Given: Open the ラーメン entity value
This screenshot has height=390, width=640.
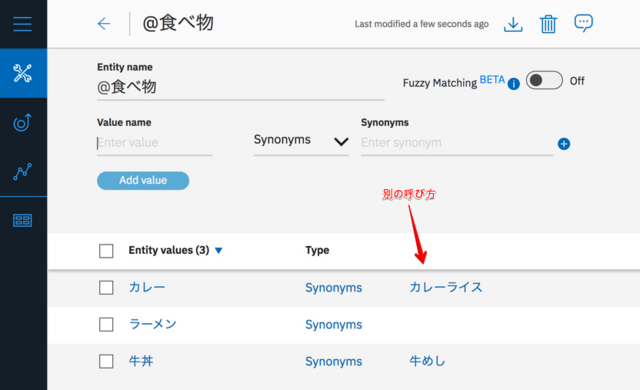Looking at the screenshot, I should pos(153,324).
